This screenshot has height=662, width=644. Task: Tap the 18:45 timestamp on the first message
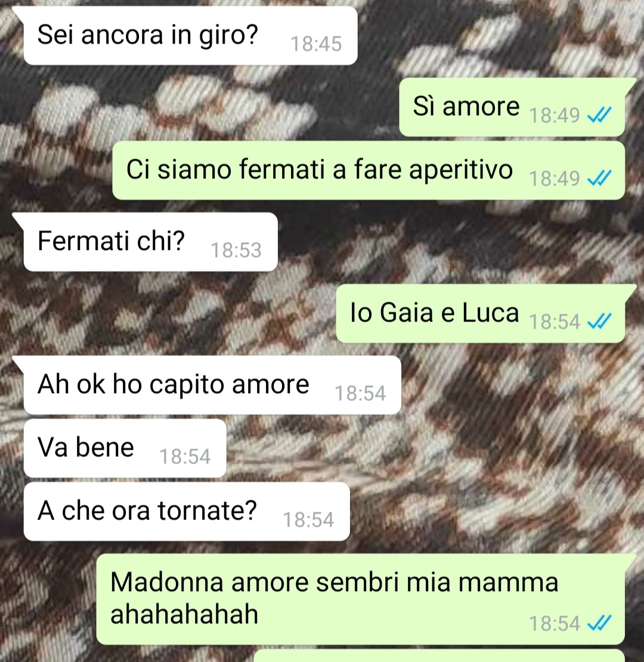316,44
